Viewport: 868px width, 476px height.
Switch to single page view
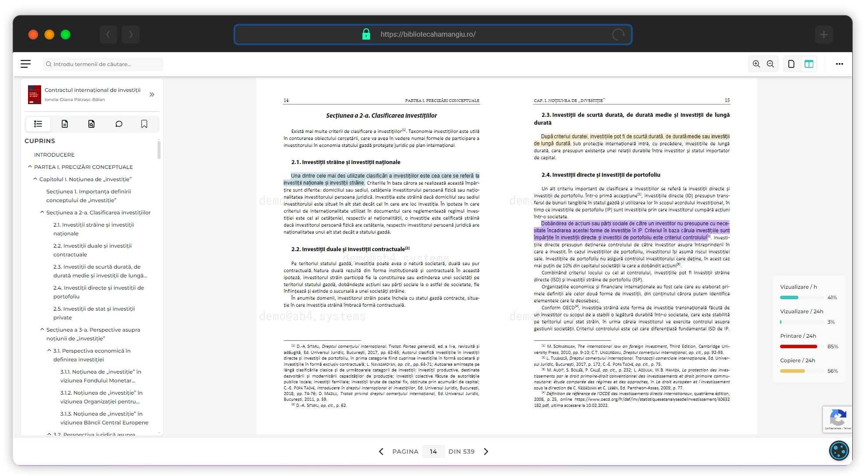(x=791, y=64)
